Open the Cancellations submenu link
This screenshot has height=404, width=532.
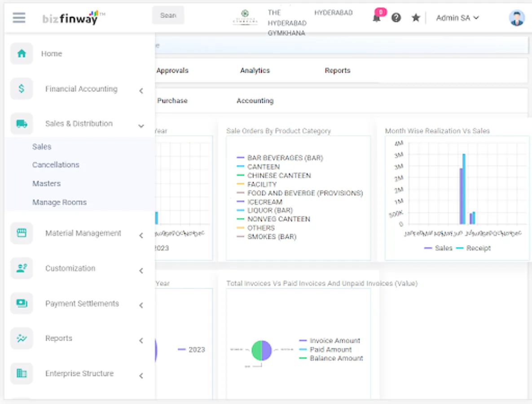pos(56,165)
